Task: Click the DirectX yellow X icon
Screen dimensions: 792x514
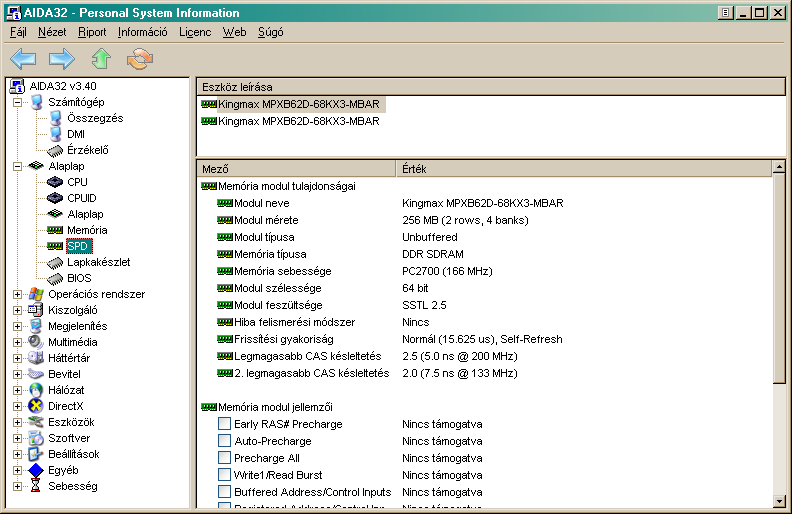Action: point(36,406)
